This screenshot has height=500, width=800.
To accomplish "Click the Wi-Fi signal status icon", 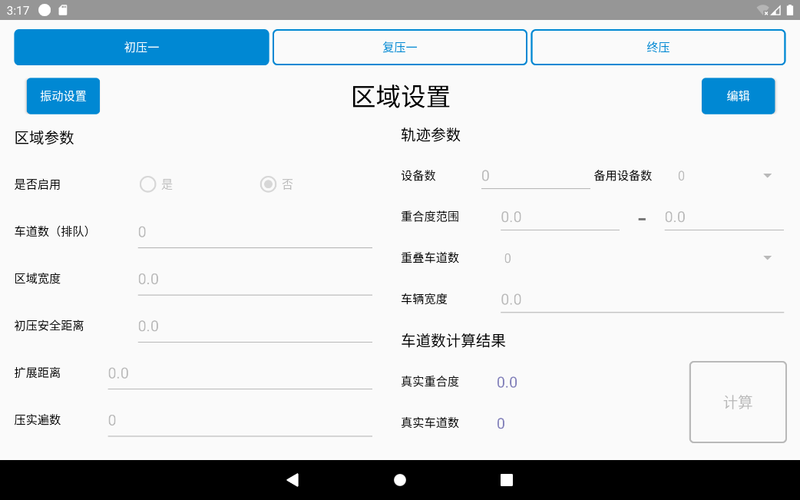I will (763, 10).
